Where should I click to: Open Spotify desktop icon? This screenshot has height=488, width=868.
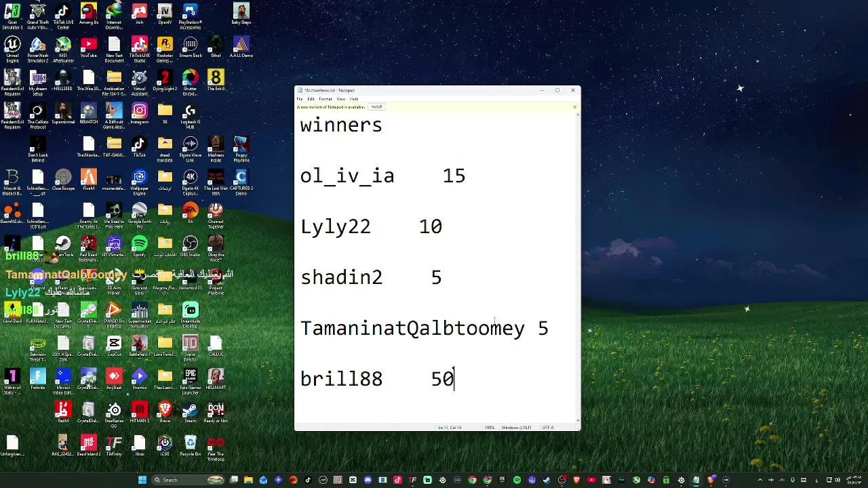[140, 247]
